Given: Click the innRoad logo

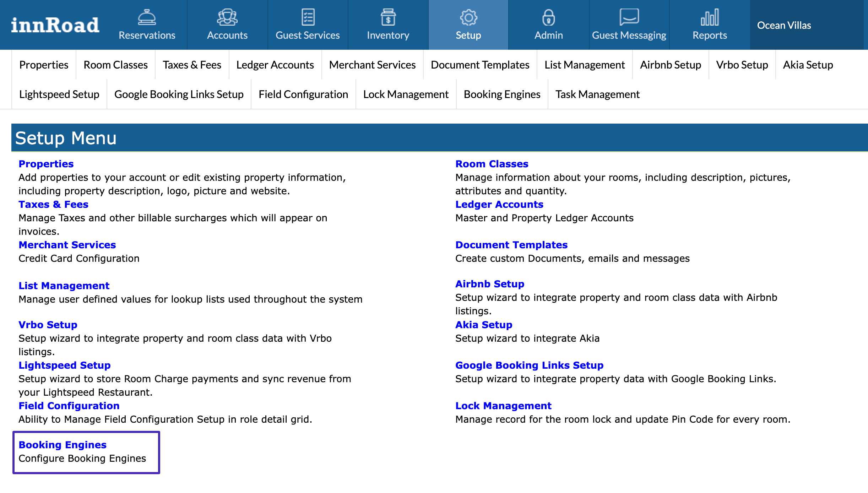Looking at the screenshot, I should [x=55, y=25].
